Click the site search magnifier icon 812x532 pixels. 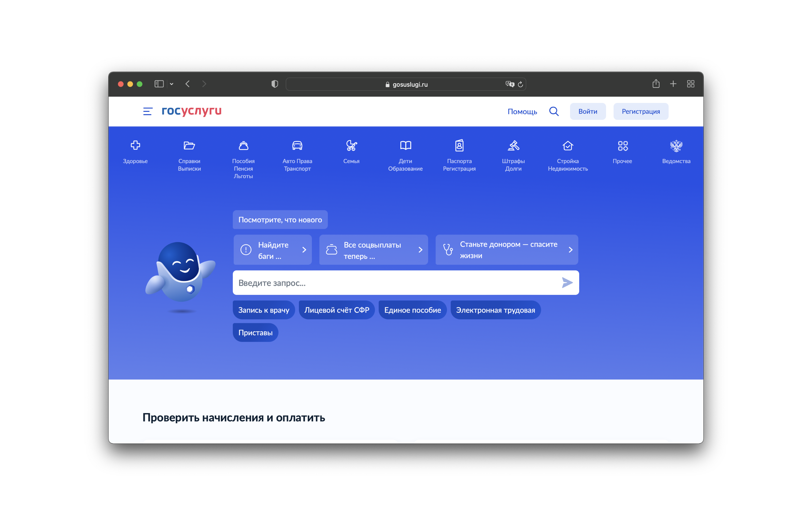pyautogui.click(x=554, y=111)
